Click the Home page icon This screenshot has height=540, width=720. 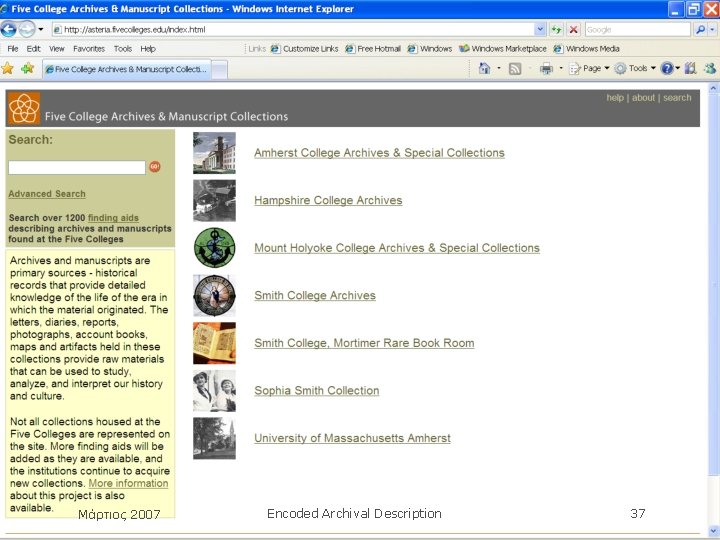coord(484,69)
